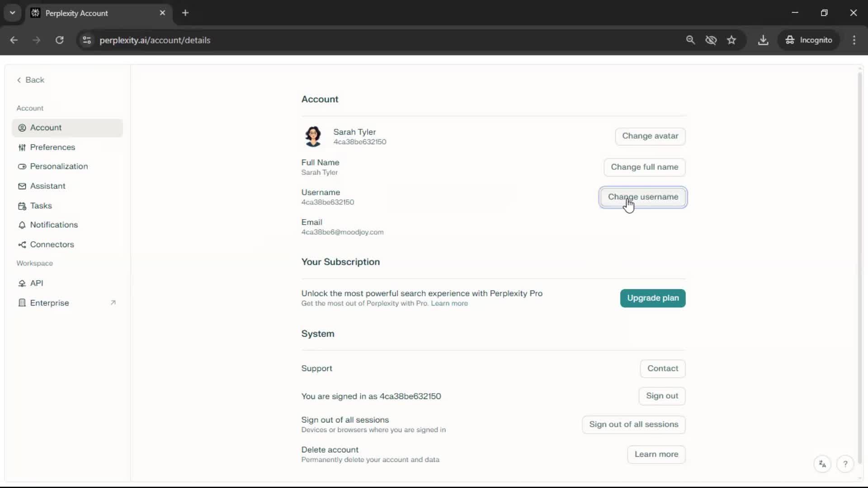The height and width of the screenshot is (488, 868).
Task: Click Learn more link under subscription
Action: point(449,304)
